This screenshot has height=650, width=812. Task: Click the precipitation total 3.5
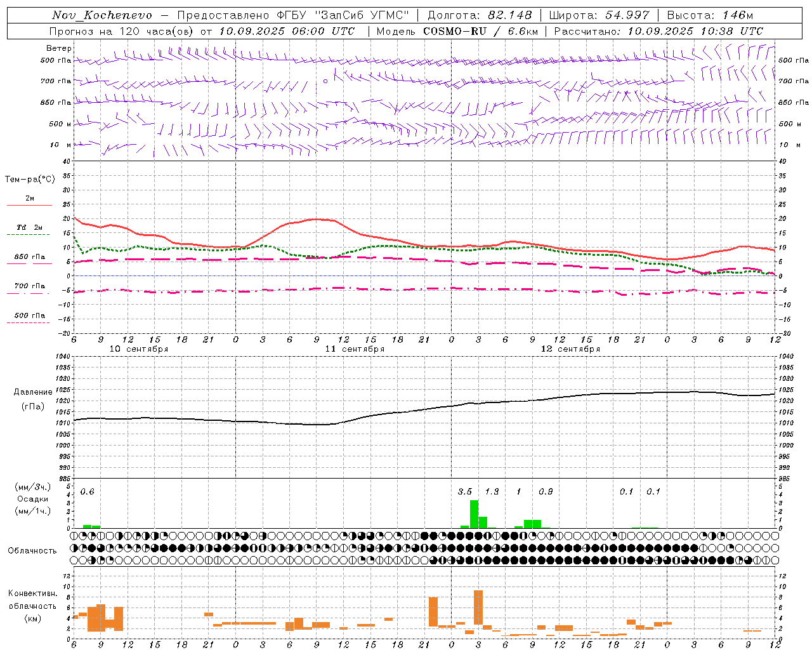coord(465,492)
